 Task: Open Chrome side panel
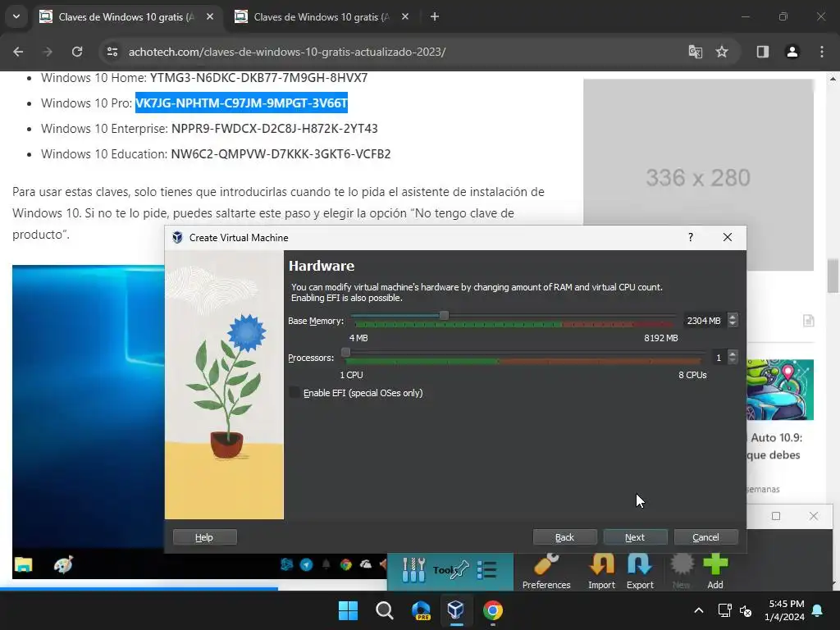click(x=762, y=52)
